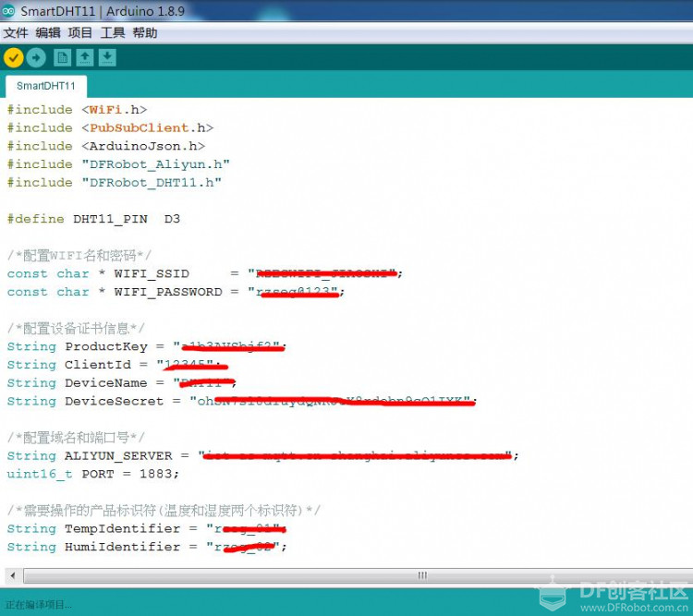Click the 'String DeviceName' line
The image size is (693, 616).
click(122, 383)
